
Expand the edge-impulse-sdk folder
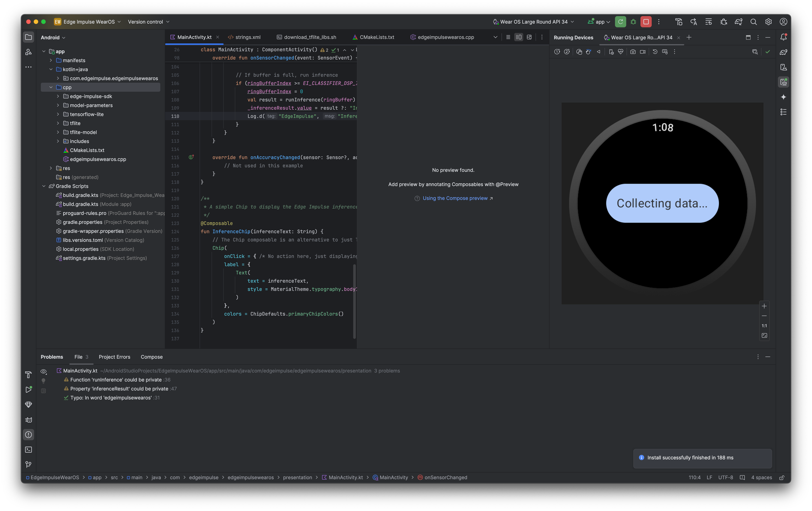pyautogui.click(x=58, y=96)
